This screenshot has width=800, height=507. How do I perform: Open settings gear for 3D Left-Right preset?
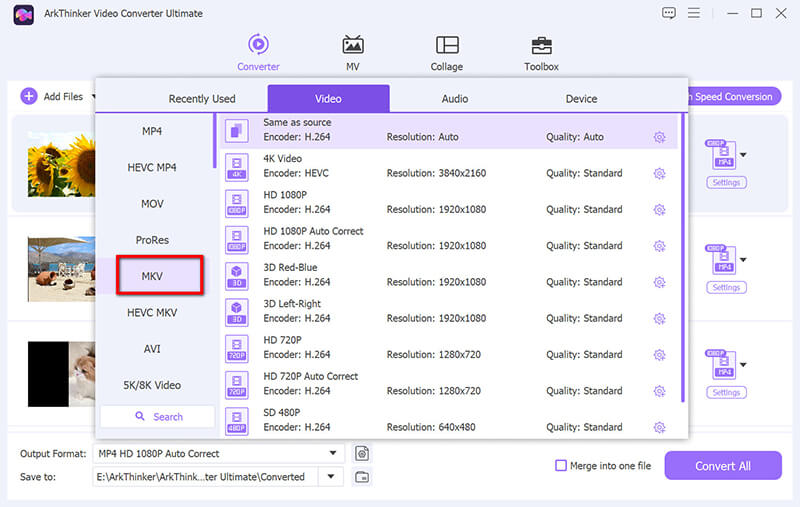[x=659, y=319]
